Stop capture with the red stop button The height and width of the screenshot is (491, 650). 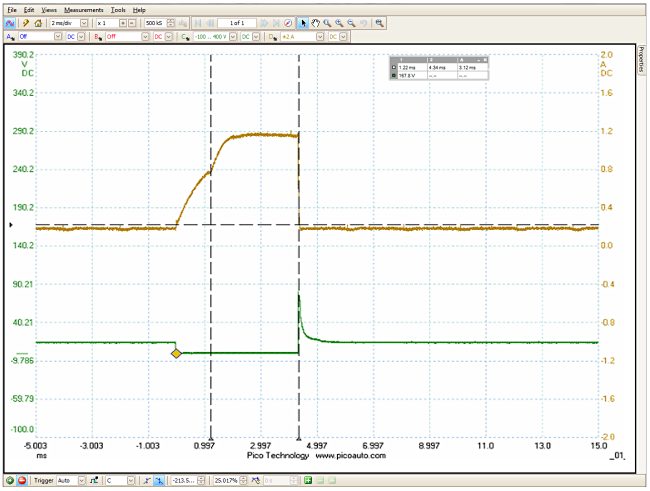click(x=21, y=481)
